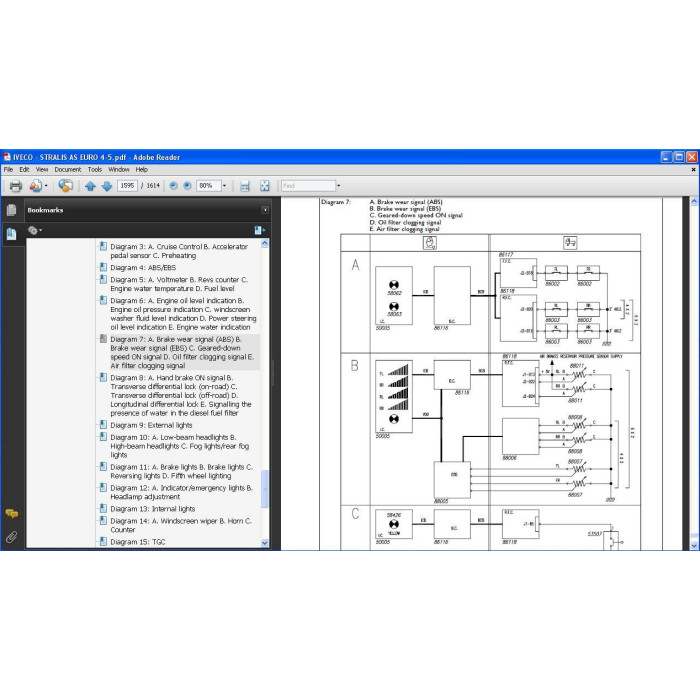700x700 pixels.
Task: Open the Pages panel icon in sidebar
Action: [12, 210]
